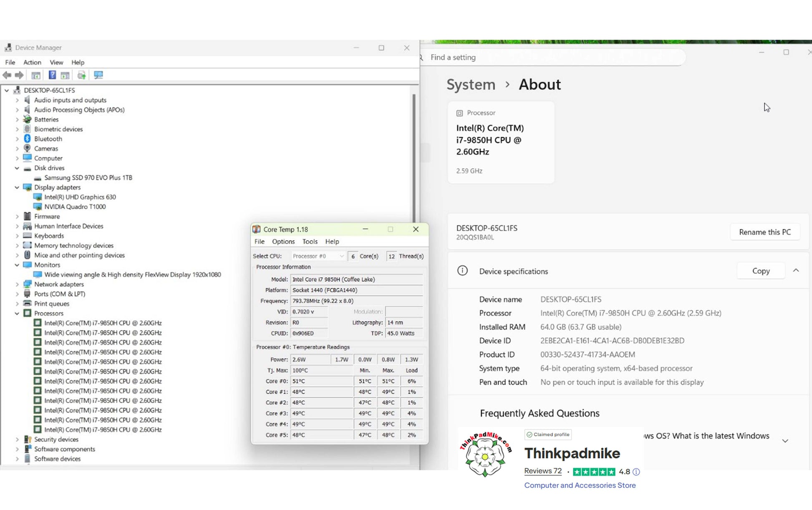Expand the Network adapters node
812x510 pixels.
coord(17,284)
